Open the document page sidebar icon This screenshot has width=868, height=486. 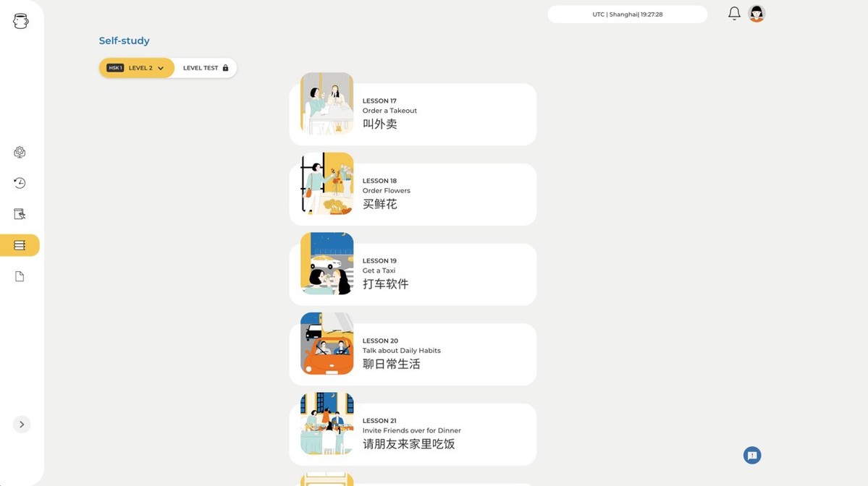pos(20,276)
